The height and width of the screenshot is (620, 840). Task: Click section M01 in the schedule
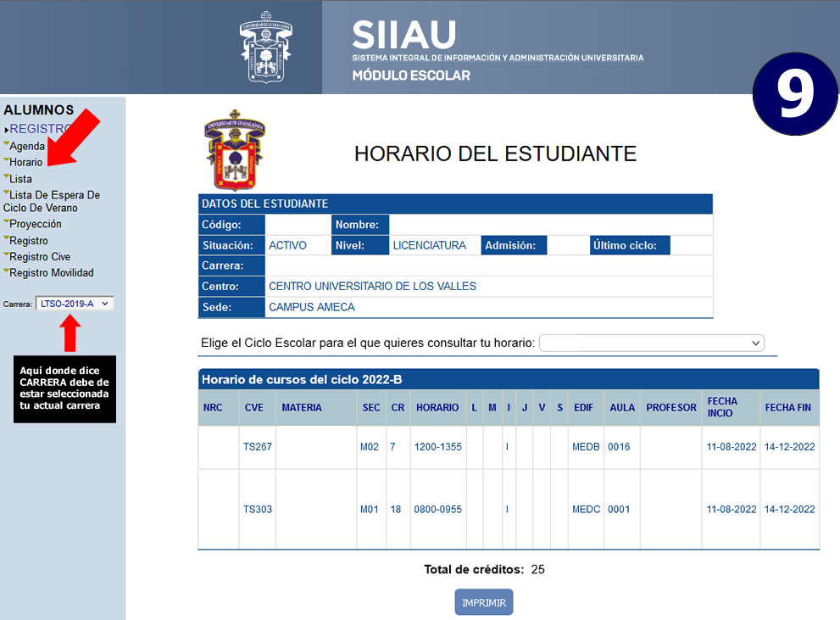[369, 509]
